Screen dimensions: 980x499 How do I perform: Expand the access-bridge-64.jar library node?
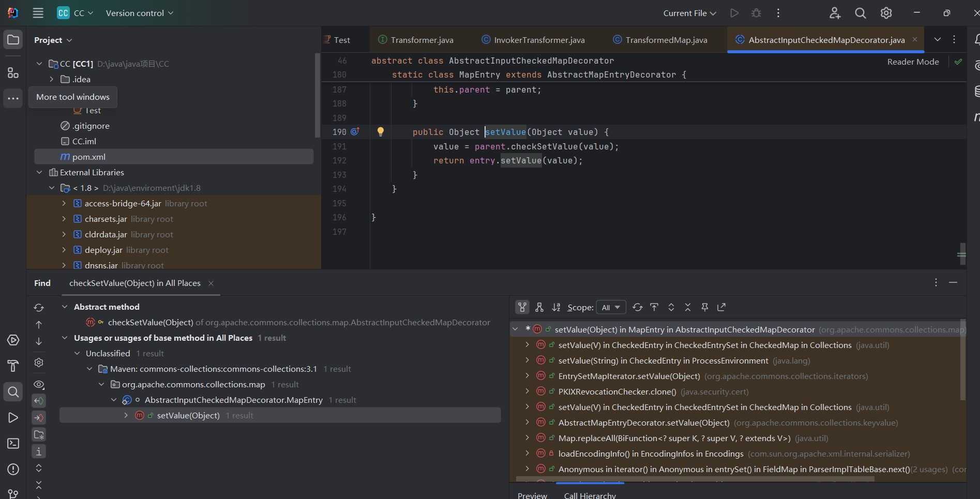tap(64, 204)
